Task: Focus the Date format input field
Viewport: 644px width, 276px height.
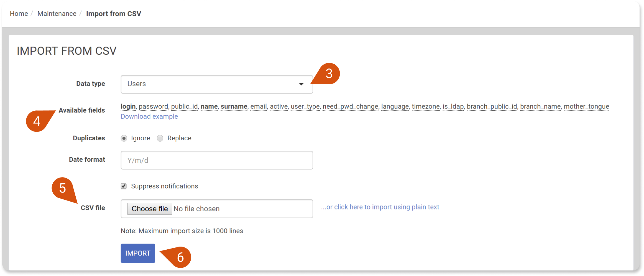Action: point(216,160)
